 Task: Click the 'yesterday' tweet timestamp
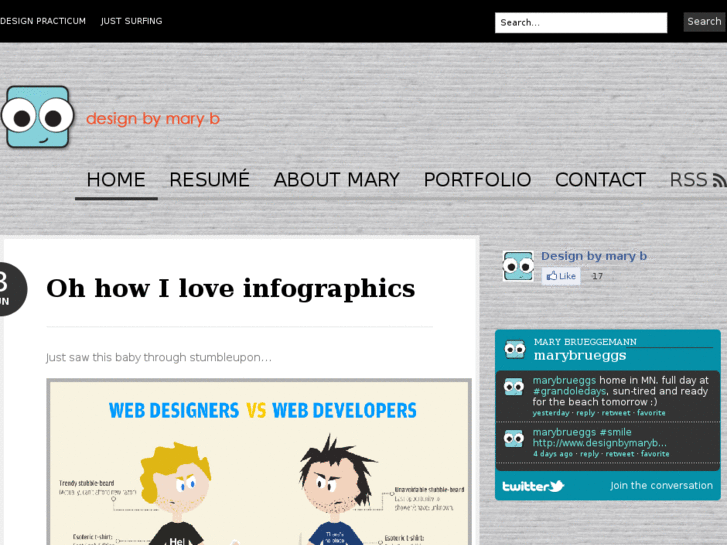(x=551, y=413)
